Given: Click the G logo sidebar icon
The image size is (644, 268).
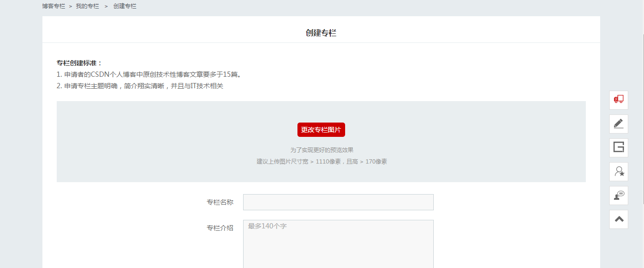Looking at the screenshot, I should (619, 148).
